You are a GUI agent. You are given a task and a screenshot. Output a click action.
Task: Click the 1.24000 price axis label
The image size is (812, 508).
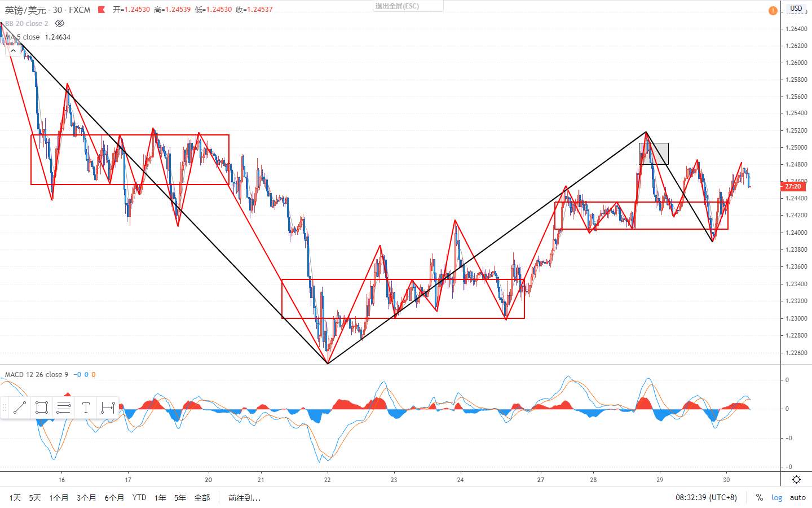tap(796, 233)
